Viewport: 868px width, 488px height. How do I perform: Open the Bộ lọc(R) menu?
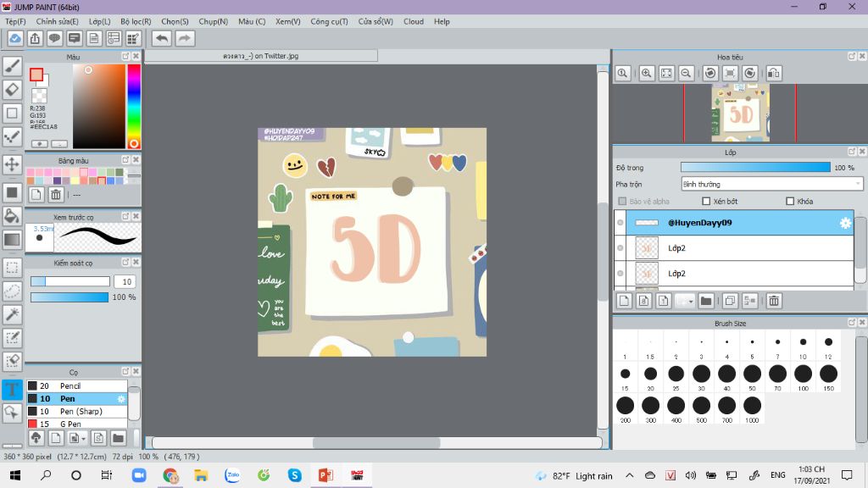[x=136, y=21]
